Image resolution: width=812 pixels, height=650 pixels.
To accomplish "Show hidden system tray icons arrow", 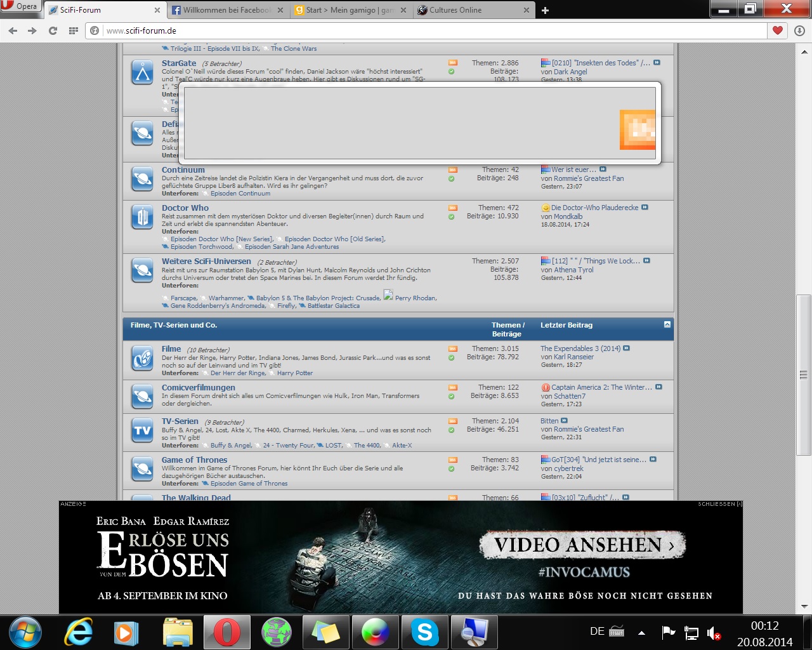I will 641,632.
